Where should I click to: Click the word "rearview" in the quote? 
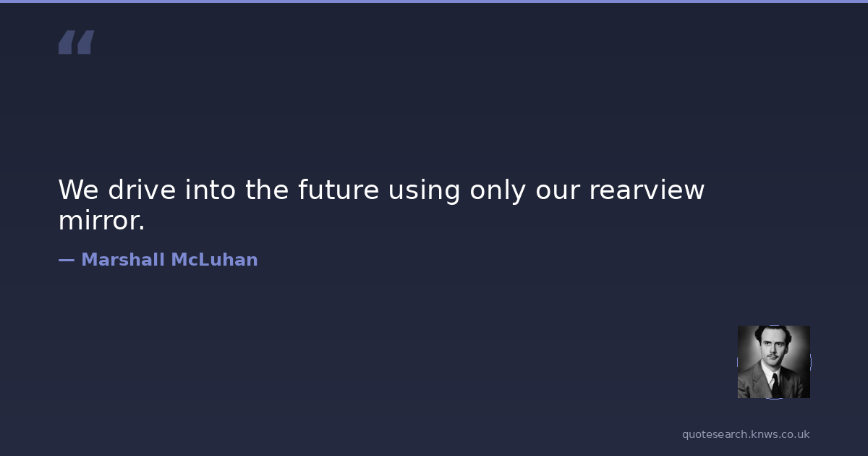647,190
